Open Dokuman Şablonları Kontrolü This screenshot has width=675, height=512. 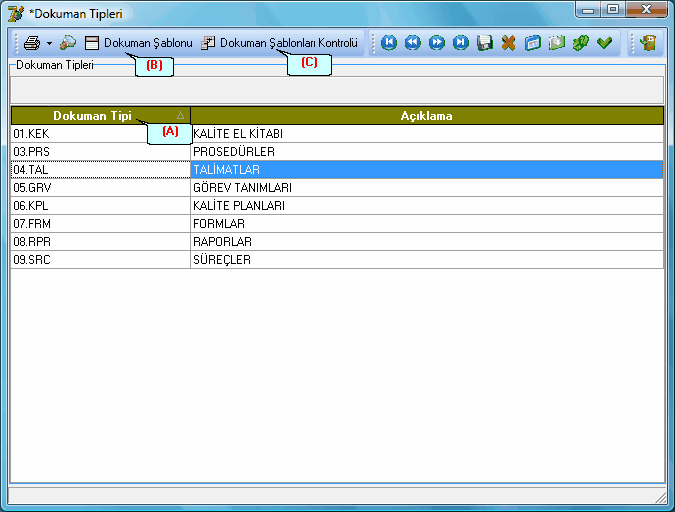[x=279, y=43]
